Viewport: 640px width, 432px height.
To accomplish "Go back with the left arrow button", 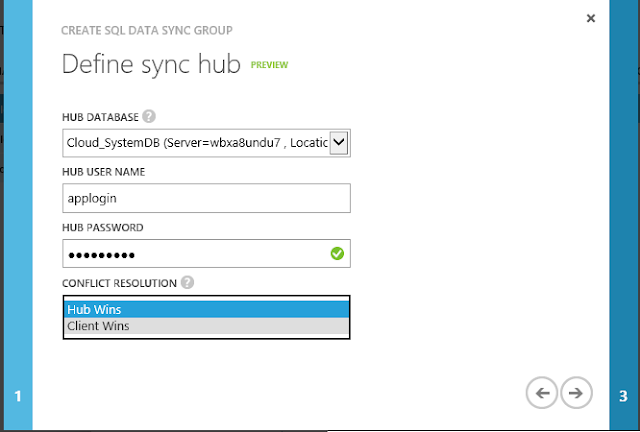I will (542, 393).
